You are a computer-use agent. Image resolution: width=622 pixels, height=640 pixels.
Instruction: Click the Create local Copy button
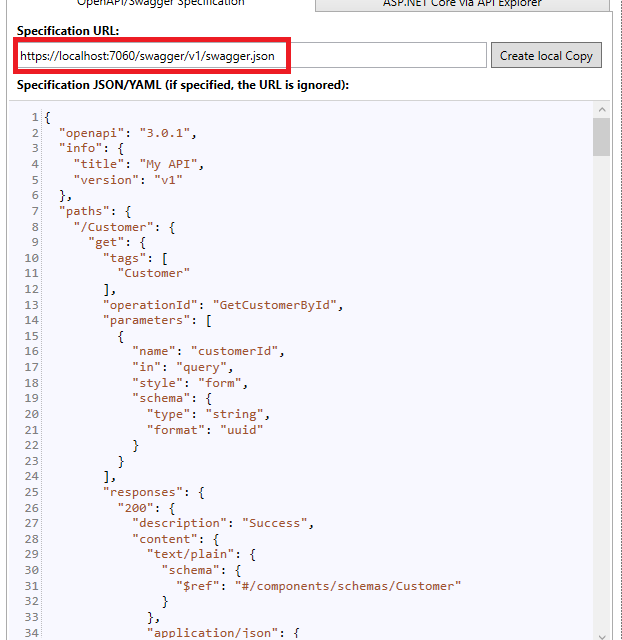pos(546,56)
